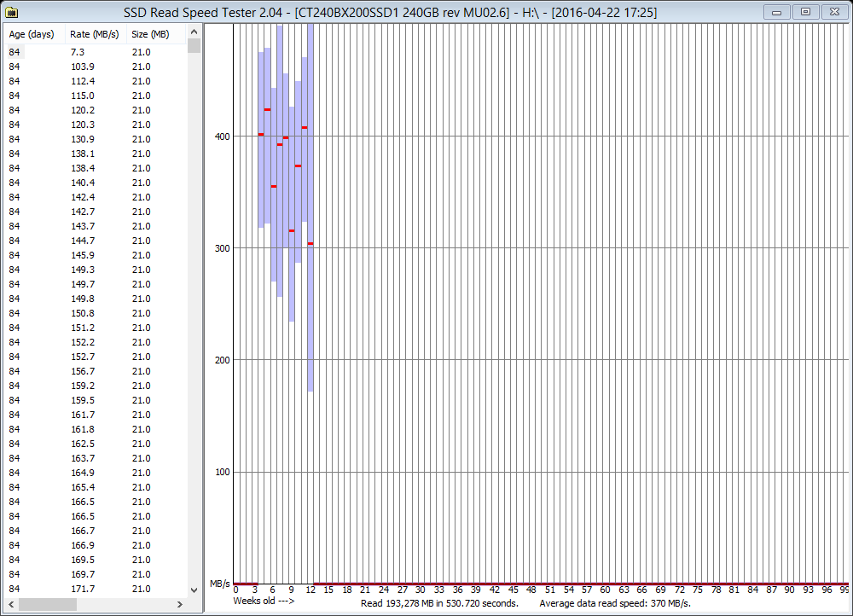Select the row with rate 152.2
The height and width of the screenshot is (616, 853).
point(96,342)
